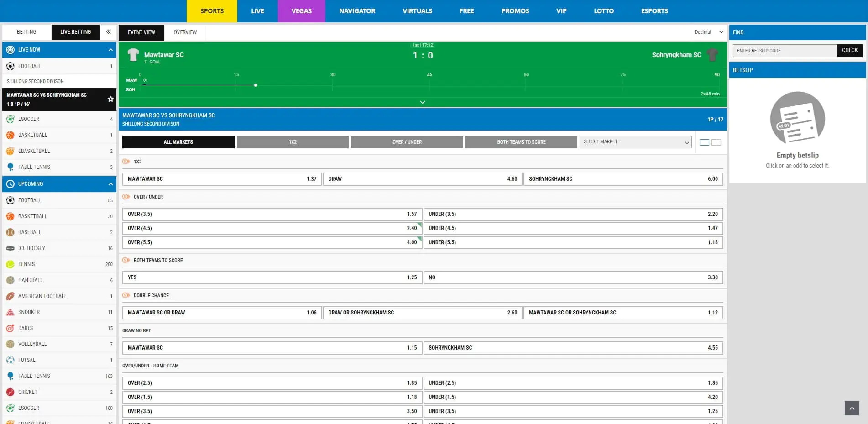
Task: Enable the two-column market layout
Action: pos(715,142)
